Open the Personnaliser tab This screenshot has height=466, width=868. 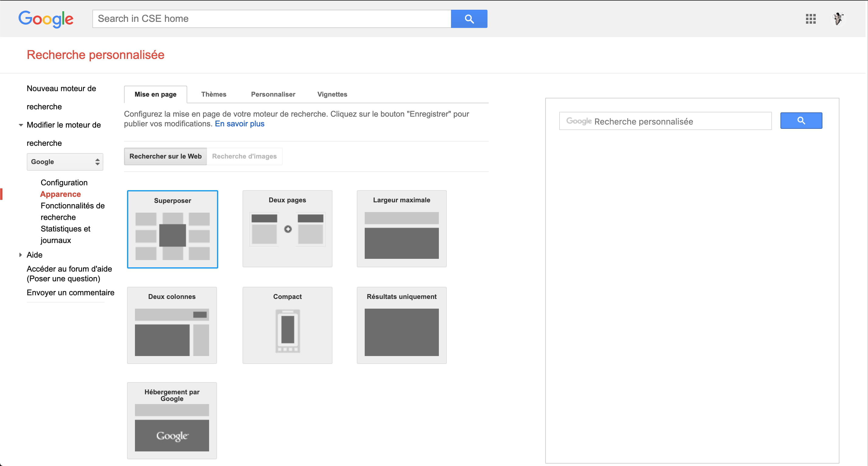[273, 94]
